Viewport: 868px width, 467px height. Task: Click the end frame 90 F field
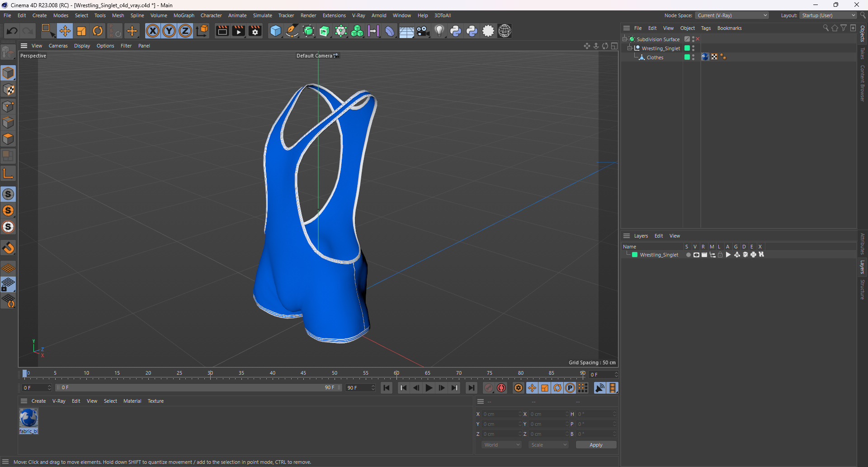point(360,388)
